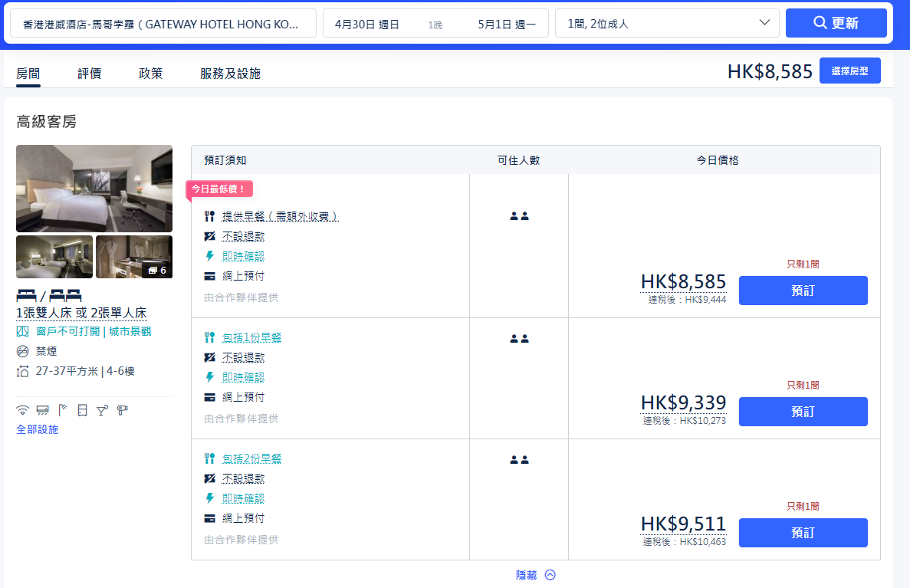Image resolution: width=910 pixels, height=588 pixels.
Task: Open the 政策 policy tab
Action: 150,74
